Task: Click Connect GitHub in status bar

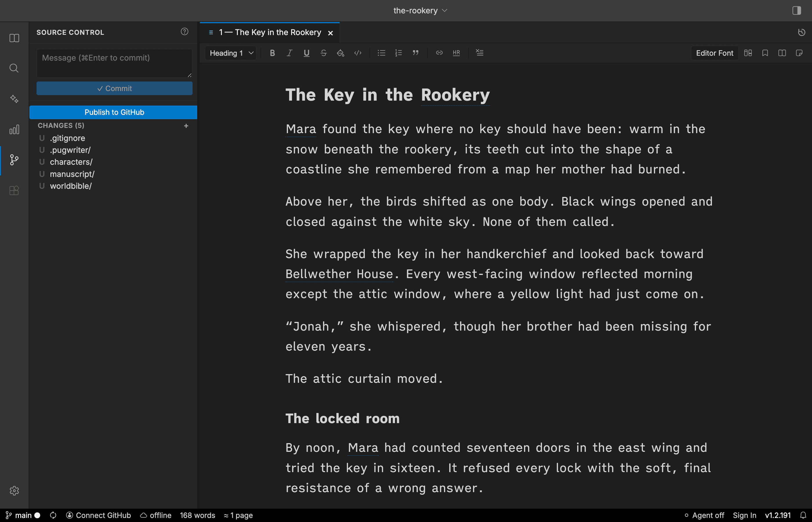Action: point(99,515)
